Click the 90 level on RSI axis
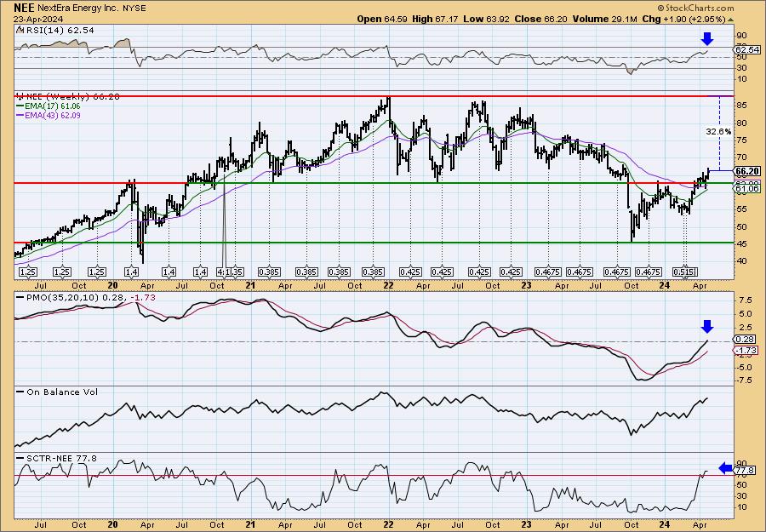Screen dimensions: 766x532 tap(741, 36)
